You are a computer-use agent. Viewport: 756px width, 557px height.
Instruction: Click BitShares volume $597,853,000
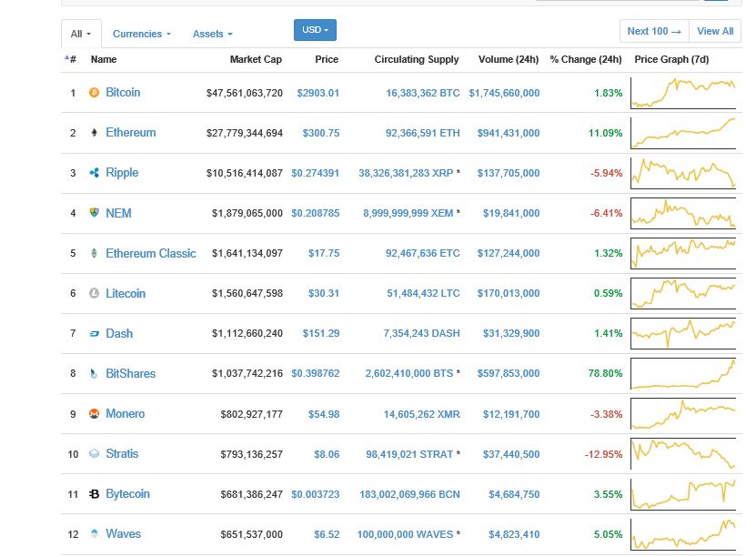(x=509, y=373)
